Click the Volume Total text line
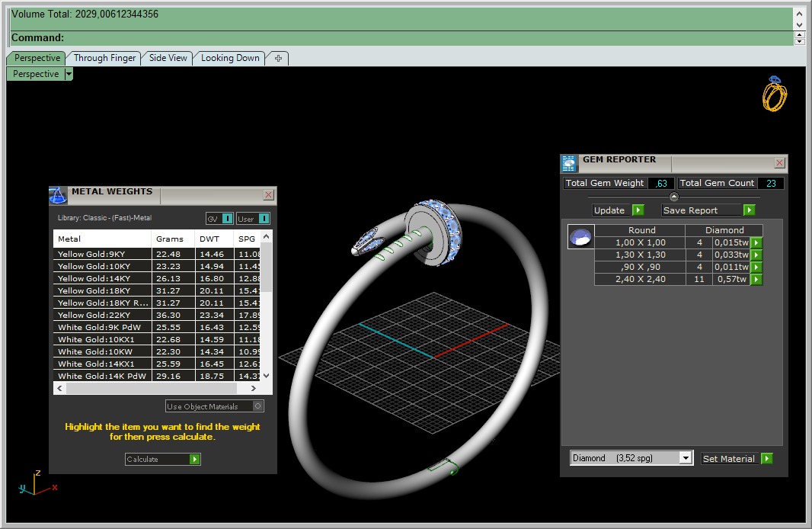The height and width of the screenshot is (529, 812). pyautogui.click(x=85, y=14)
